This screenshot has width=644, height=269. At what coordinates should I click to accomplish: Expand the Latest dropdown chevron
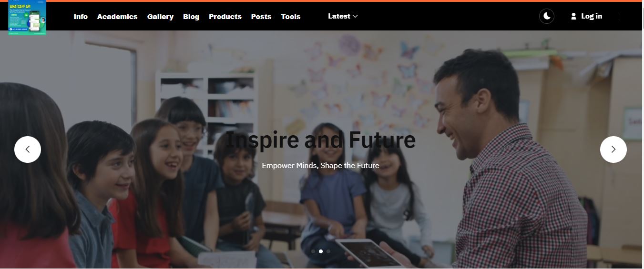click(x=355, y=16)
